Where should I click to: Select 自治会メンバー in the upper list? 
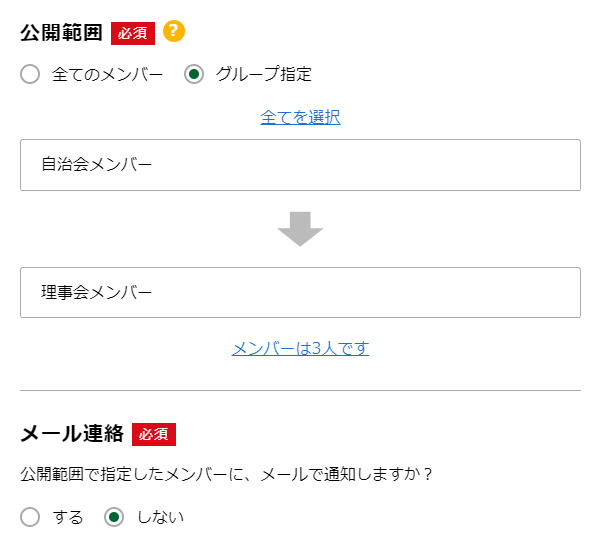97,165
